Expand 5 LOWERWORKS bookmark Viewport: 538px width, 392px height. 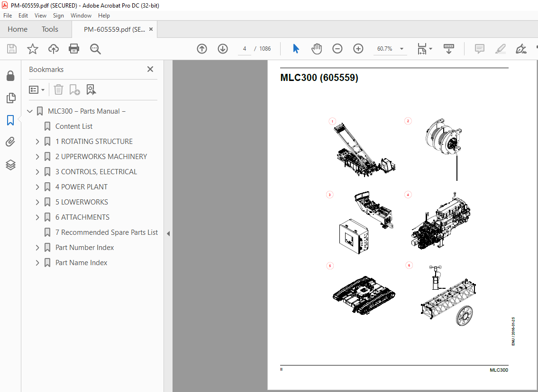pos(37,202)
